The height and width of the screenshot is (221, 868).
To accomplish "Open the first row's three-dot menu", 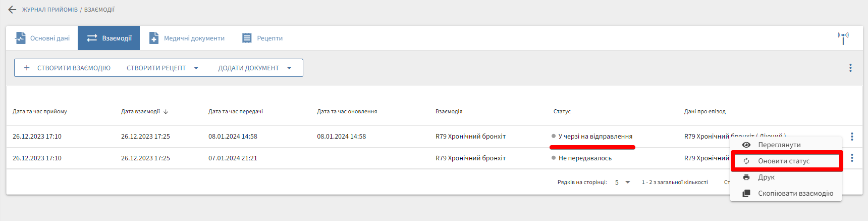I will pyautogui.click(x=852, y=137).
